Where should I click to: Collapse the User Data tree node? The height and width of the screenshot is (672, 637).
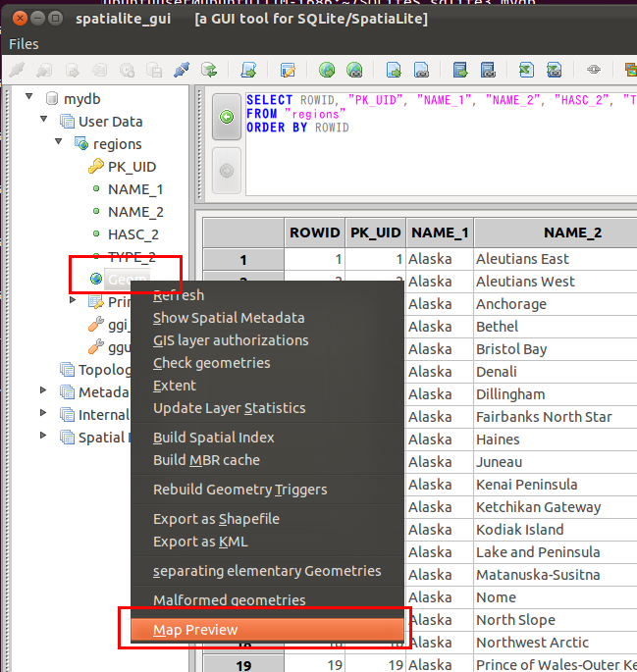(43, 119)
